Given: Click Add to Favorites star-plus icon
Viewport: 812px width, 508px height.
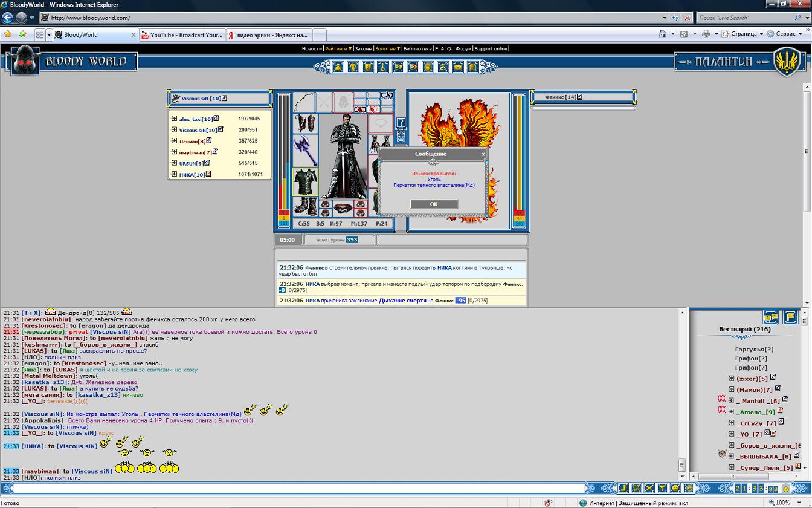Looking at the screenshot, I should [x=22, y=34].
